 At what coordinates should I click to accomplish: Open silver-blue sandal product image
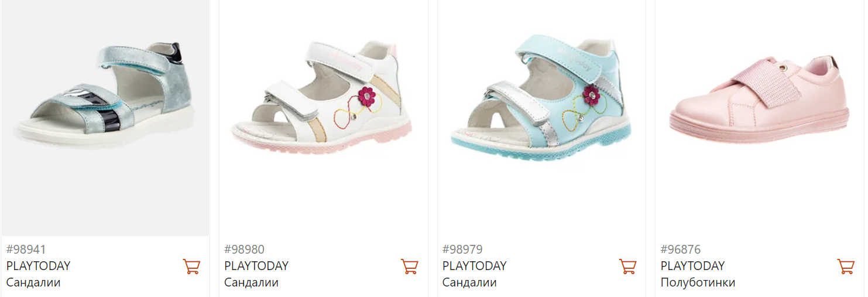click(105, 118)
